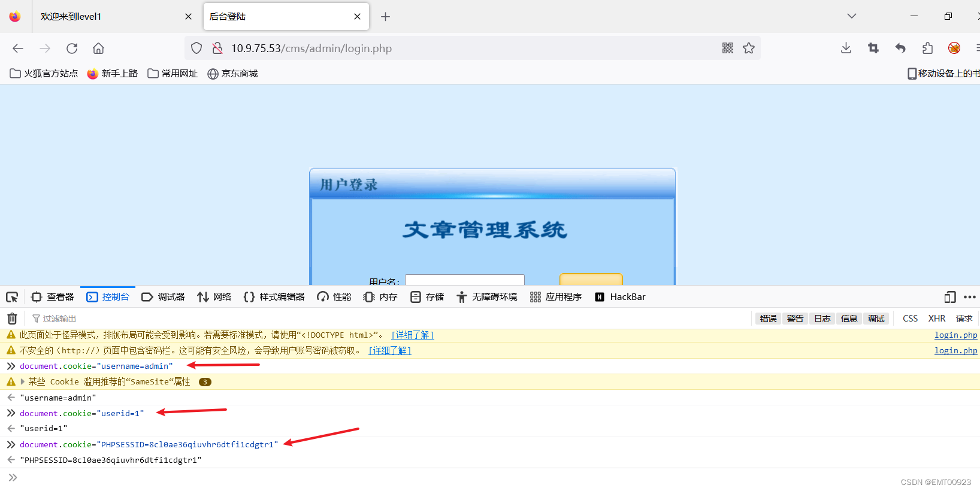Open the browser home page
Screen dimensions: 980x491
pos(99,49)
